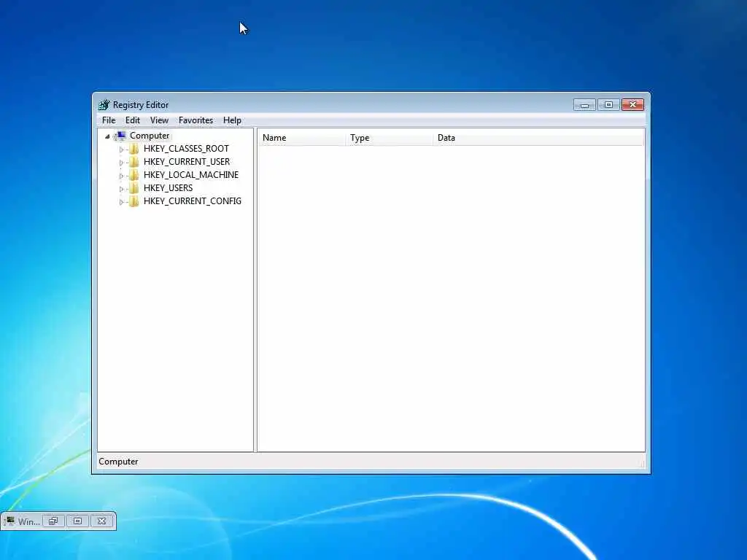
Task: Sort by the Data column header
Action: click(x=538, y=138)
